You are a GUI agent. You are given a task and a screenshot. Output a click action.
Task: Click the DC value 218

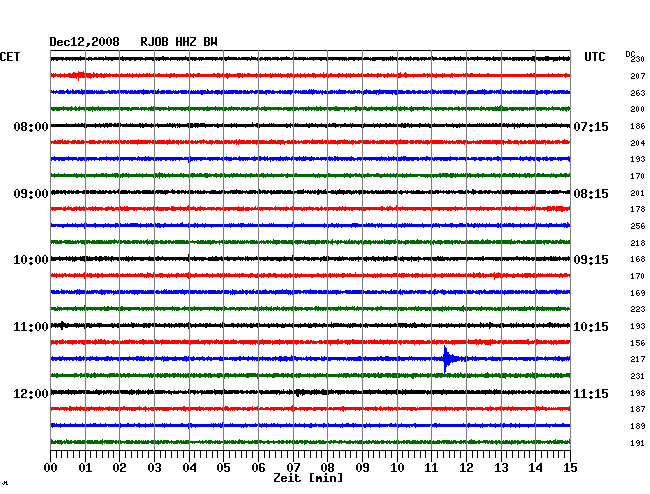click(x=638, y=243)
